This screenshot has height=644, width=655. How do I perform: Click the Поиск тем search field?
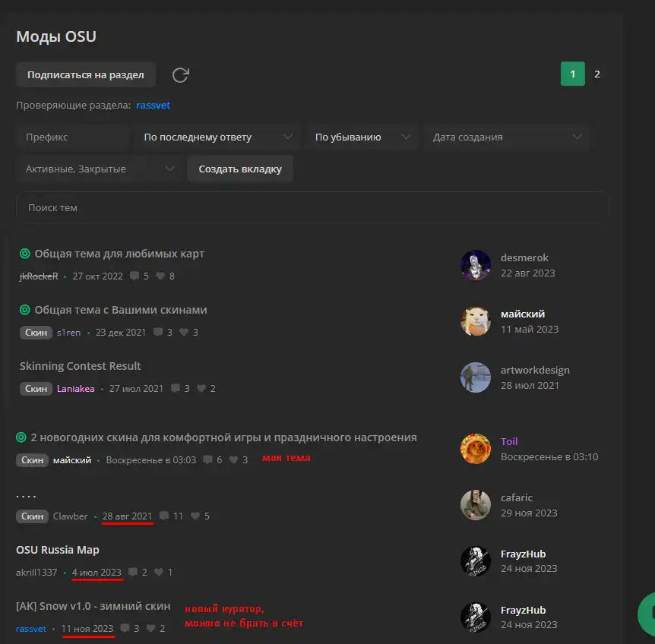pos(312,207)
